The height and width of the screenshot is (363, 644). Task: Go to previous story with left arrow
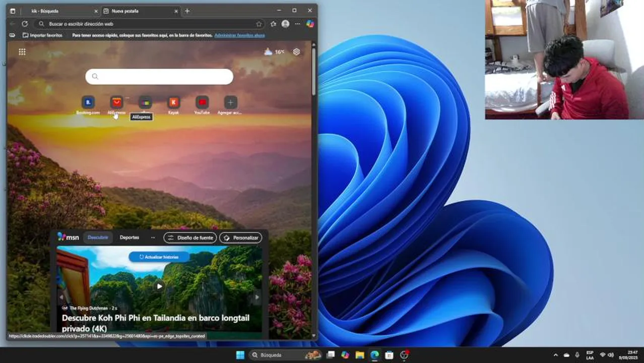point(61,297)
